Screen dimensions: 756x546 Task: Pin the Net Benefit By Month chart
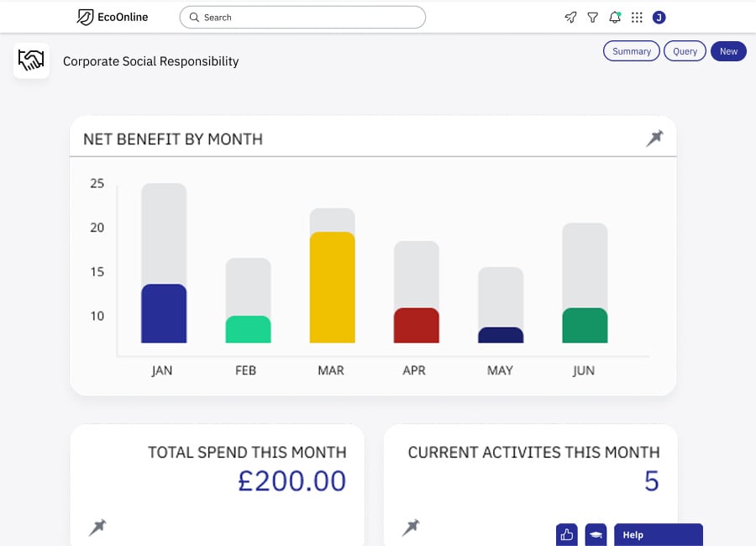click(x=654, y=139)
